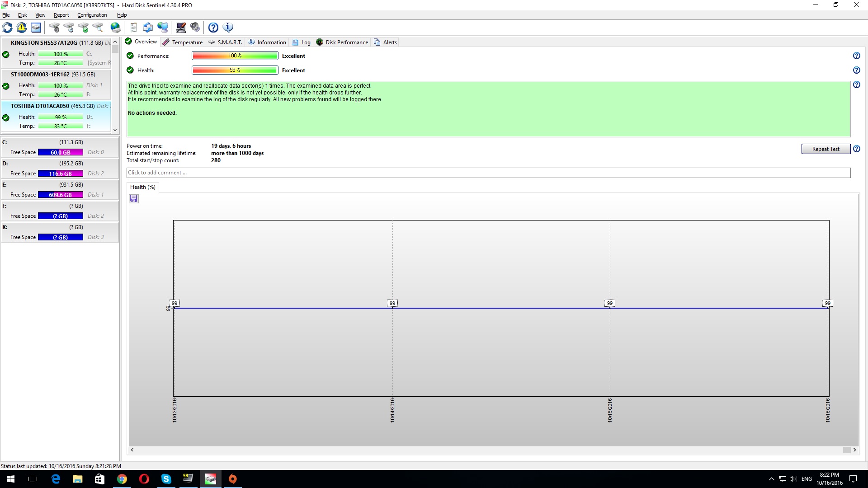Viewport: 868px width, 488px height.
Task: Click the disk with green checkmark icon
Action: [x=84, y=28]
